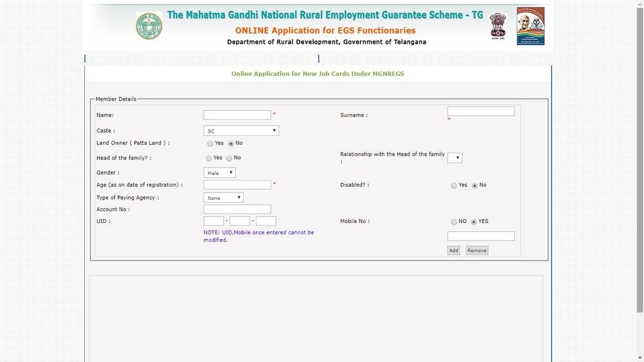Select NO for Mobile No
The width and height of the screenshot is (644, 362).
coord(454,222)
